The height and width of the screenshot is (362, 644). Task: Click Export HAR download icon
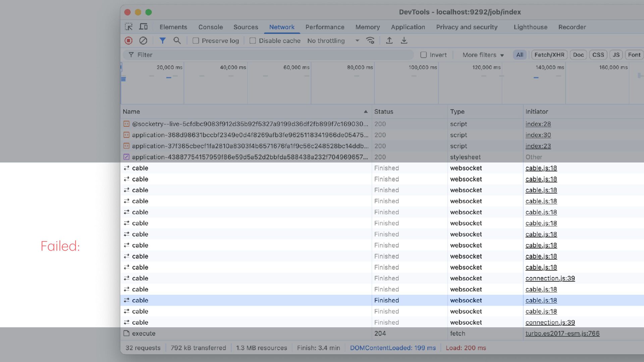[404, 41]
